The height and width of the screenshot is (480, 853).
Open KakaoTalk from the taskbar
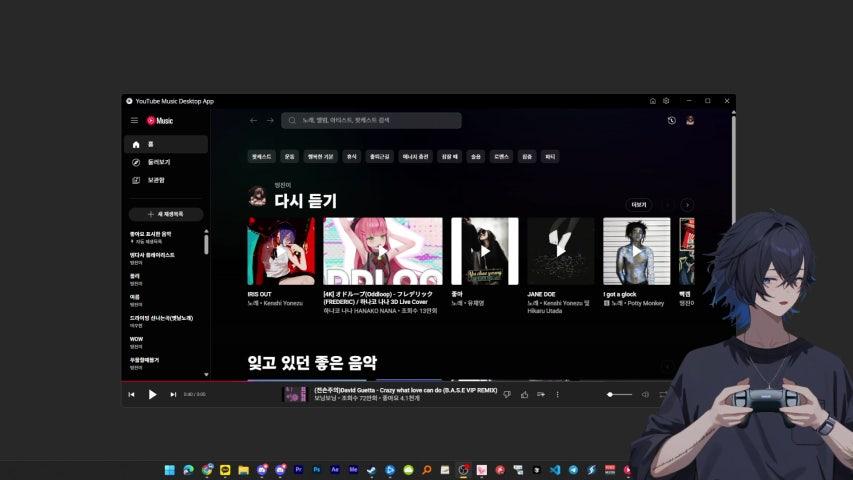tap(225, 470)
